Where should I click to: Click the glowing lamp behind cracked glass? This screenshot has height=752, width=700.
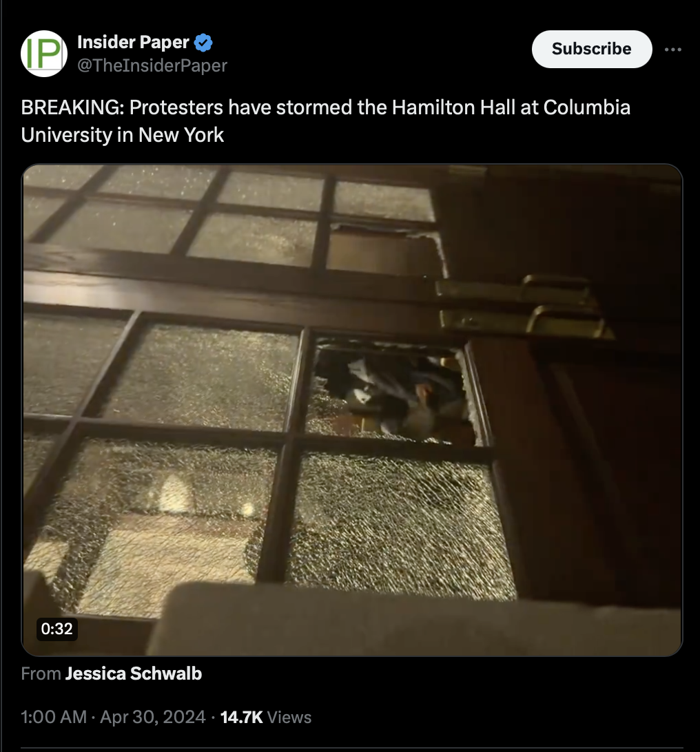[175, 494]
